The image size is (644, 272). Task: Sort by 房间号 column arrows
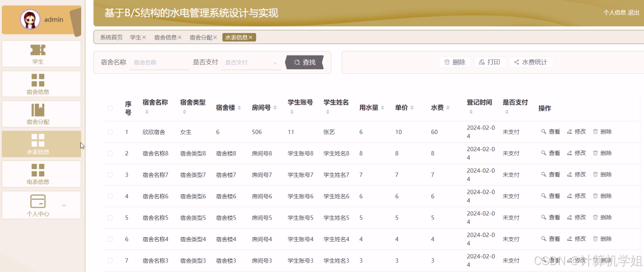tap(275, 108)
